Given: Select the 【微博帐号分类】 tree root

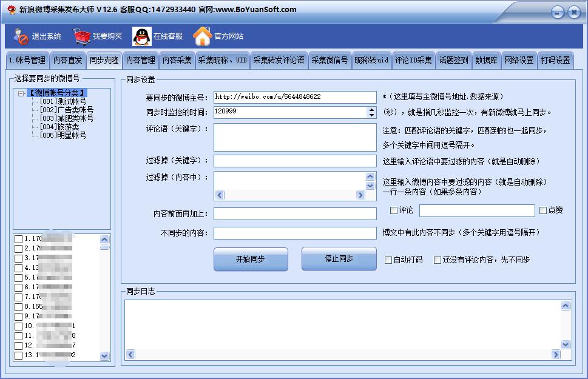Looking at the screenshot, I should point(57,93).
